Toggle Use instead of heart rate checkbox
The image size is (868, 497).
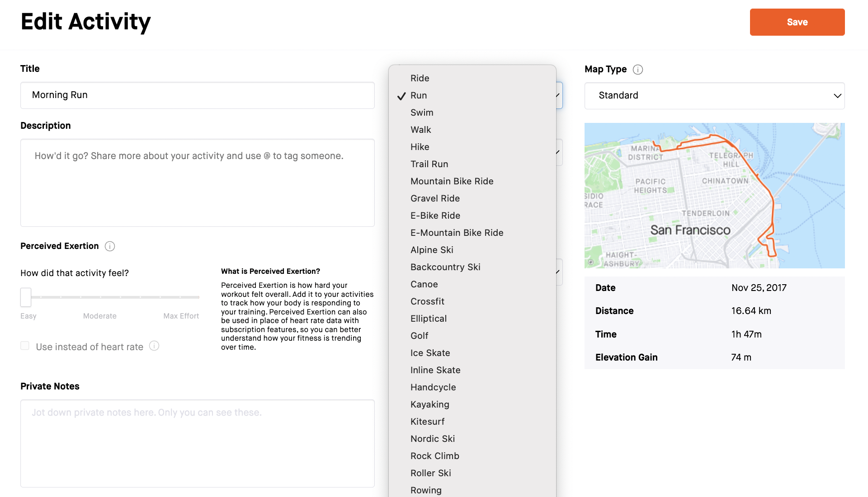tap(24, 346)
